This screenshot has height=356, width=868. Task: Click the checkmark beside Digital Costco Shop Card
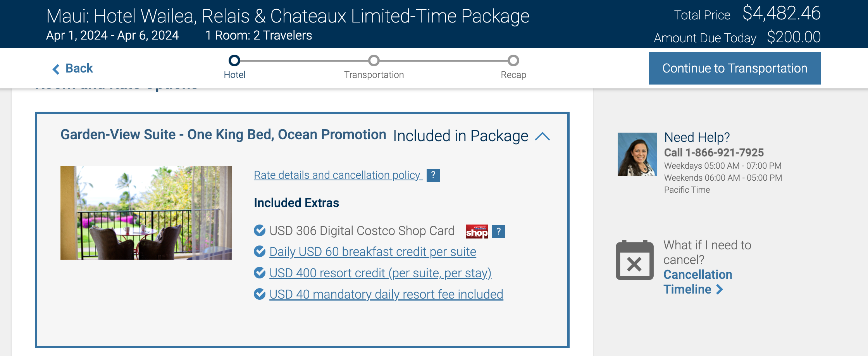pyautogui.click(x=259, y=231)
